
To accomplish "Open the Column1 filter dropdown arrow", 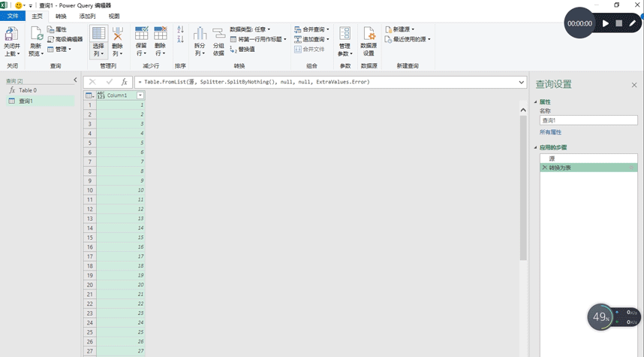I will tap(140, 95).
